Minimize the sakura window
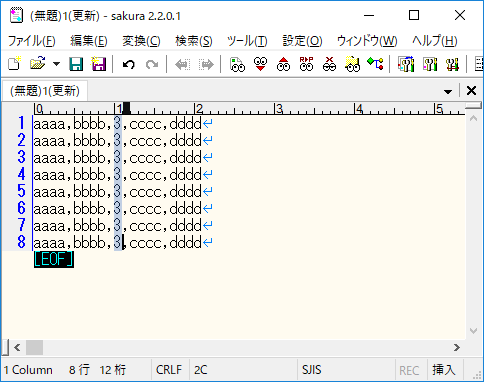The height and width of the screenshot is (382, 484). [369, 15]
